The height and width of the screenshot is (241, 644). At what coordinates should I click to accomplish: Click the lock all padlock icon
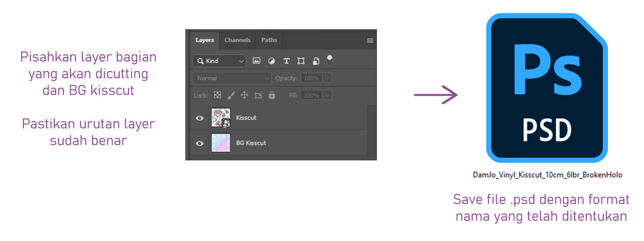(272, 95)
